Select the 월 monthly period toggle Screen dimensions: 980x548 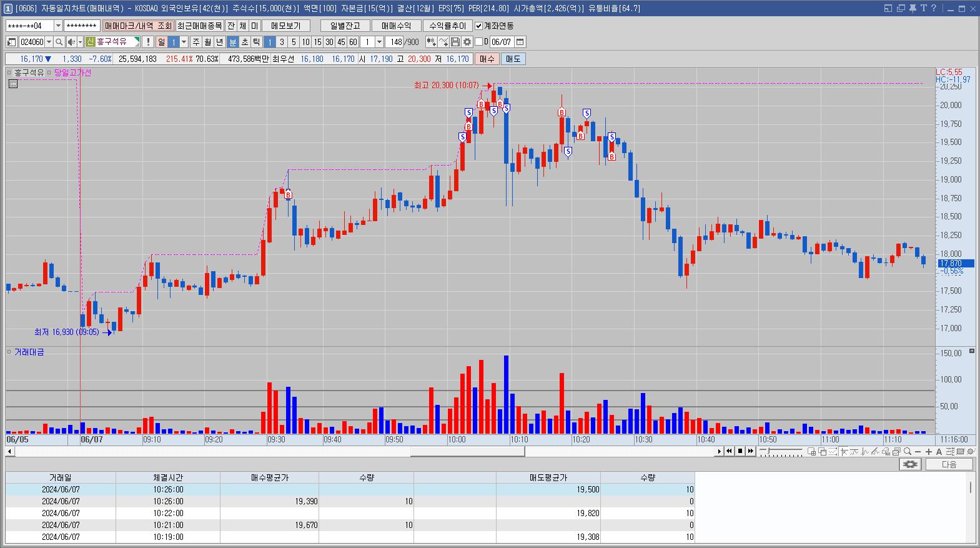click(208, 42)
